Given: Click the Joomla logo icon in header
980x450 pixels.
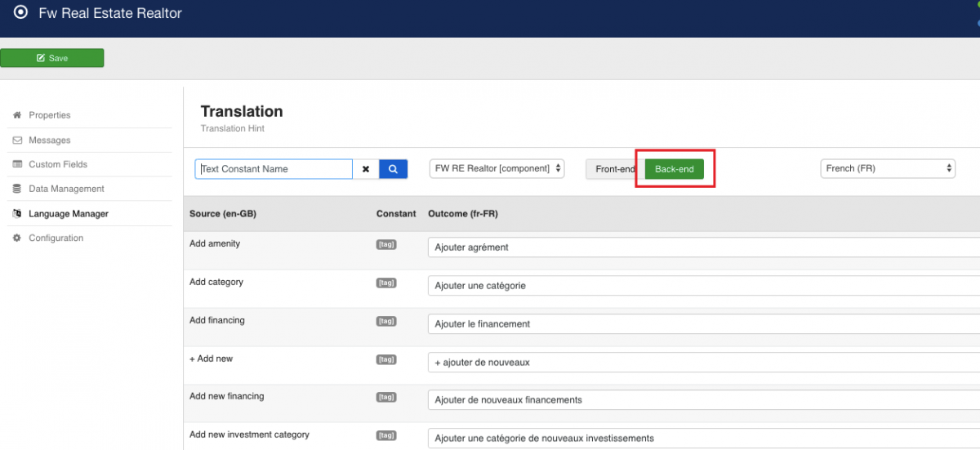Looking at the screenshot, I should click(21, 13).
